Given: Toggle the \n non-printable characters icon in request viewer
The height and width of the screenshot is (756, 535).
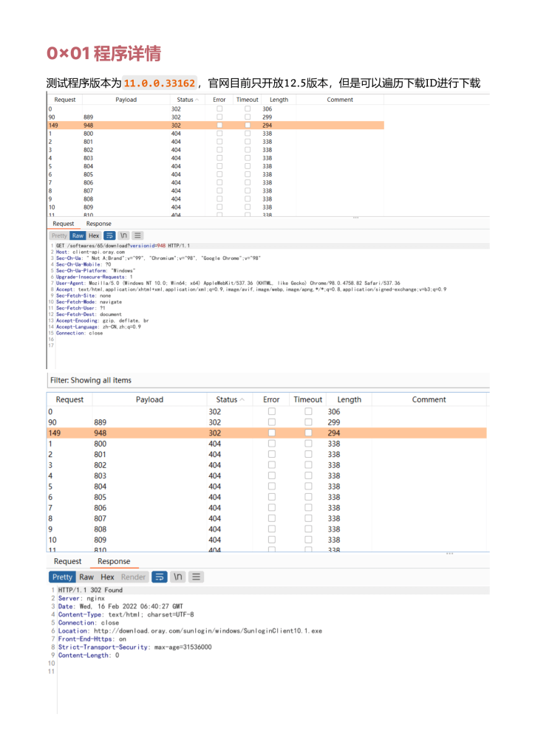Looking at the screenshot, I should point(123,236).
